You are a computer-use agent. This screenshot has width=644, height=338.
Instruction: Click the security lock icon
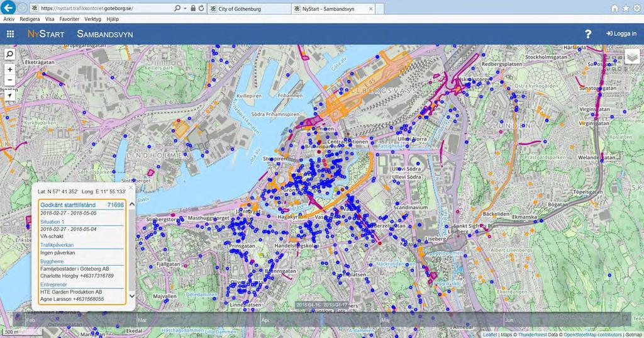click(x=193, y=8)
